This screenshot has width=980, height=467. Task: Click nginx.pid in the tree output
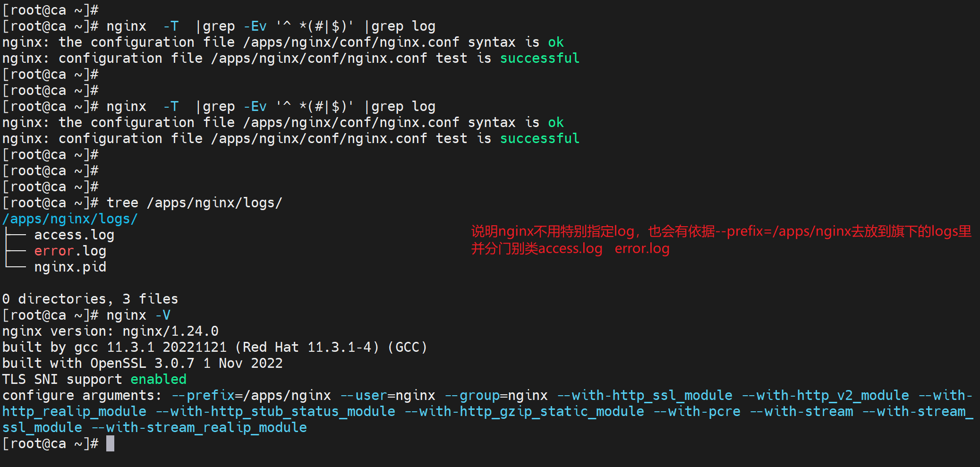pos(70,267)
